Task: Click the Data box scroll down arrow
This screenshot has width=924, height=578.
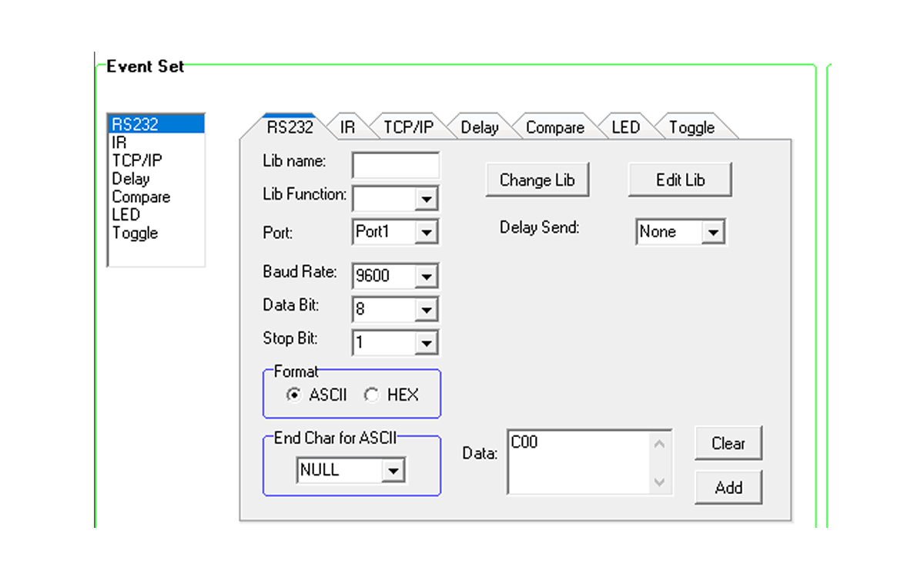Action: pos(660,482)
